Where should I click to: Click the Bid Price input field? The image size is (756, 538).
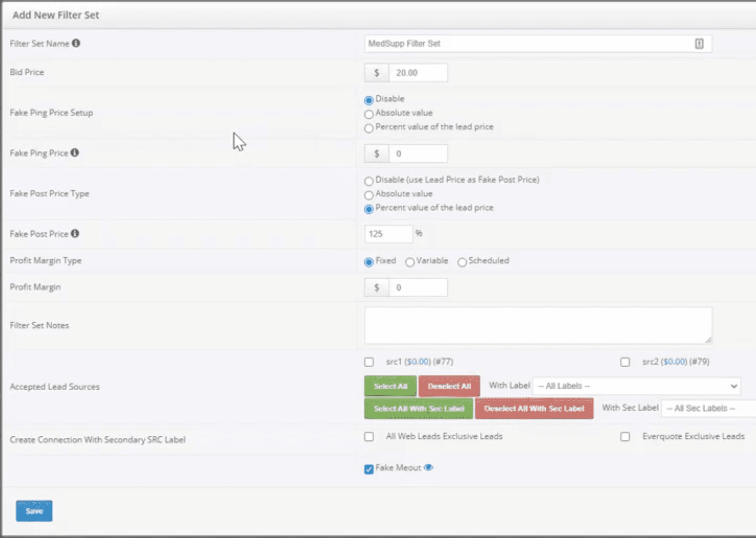[x=418, y=72]
